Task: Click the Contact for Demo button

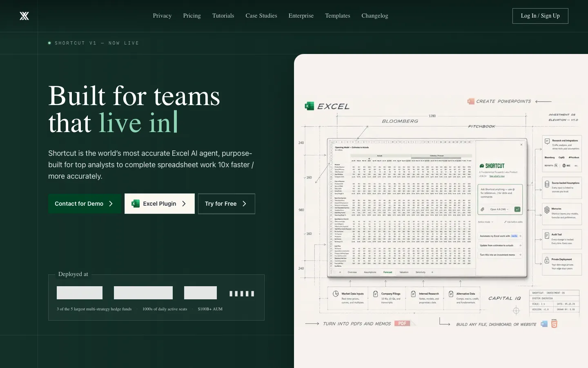Action: (85, 204)
